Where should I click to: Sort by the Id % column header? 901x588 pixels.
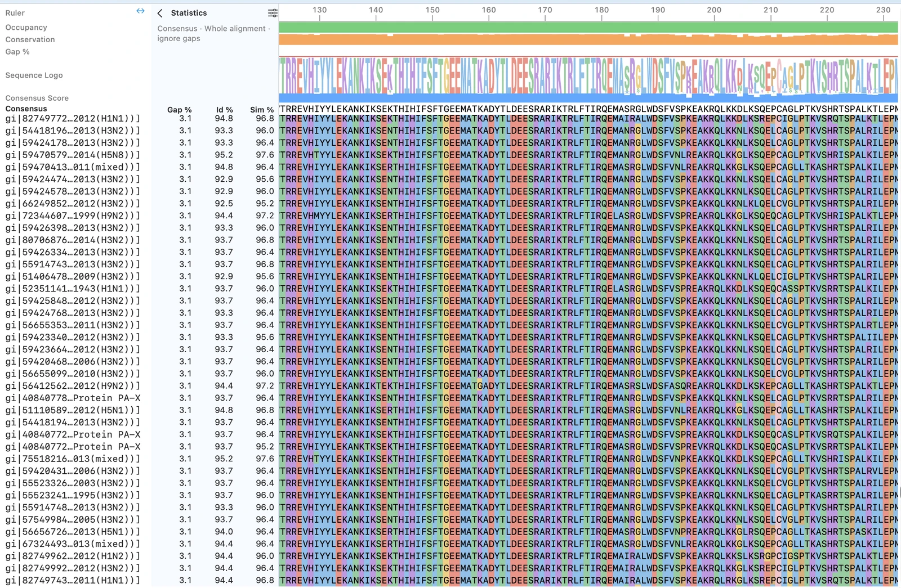tap(224, 110)
